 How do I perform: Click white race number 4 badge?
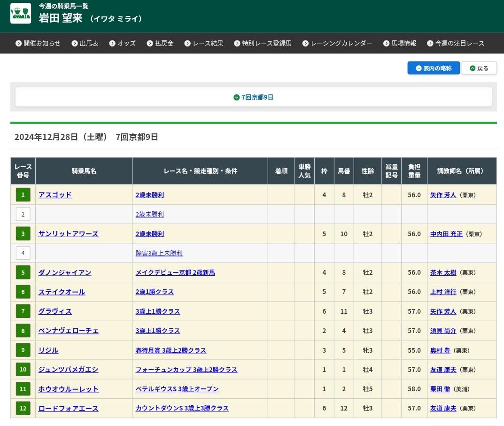pos(23,253)
